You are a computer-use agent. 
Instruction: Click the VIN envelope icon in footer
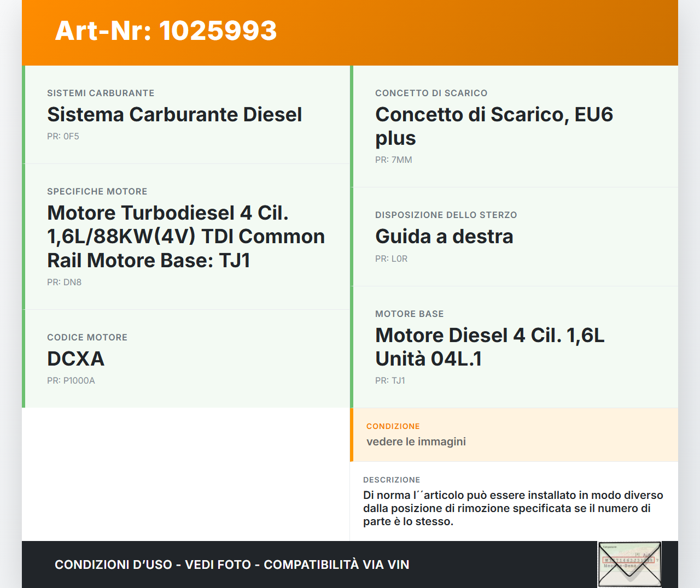pos(629,564)
